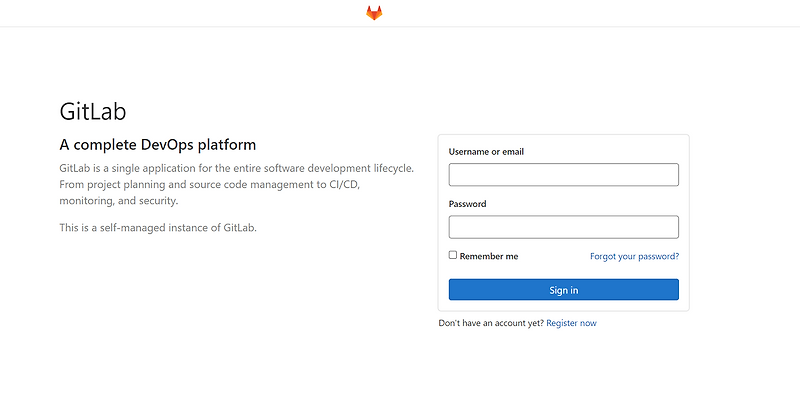Image resolution: width=800 pixels, height=400 pixels.
Task: Enable the Remember me checkbox
Action: 453,255
